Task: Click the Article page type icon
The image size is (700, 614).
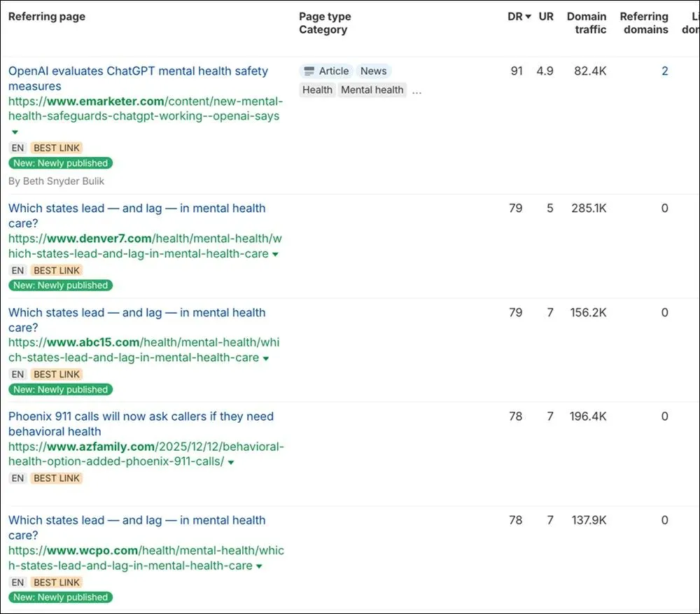Action: [309, 71]
